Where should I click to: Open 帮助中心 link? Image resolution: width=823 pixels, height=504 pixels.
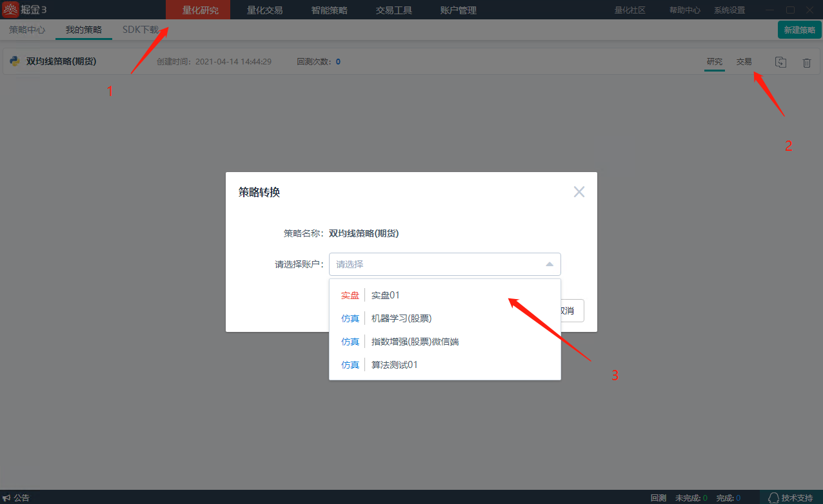click(684, 10)
